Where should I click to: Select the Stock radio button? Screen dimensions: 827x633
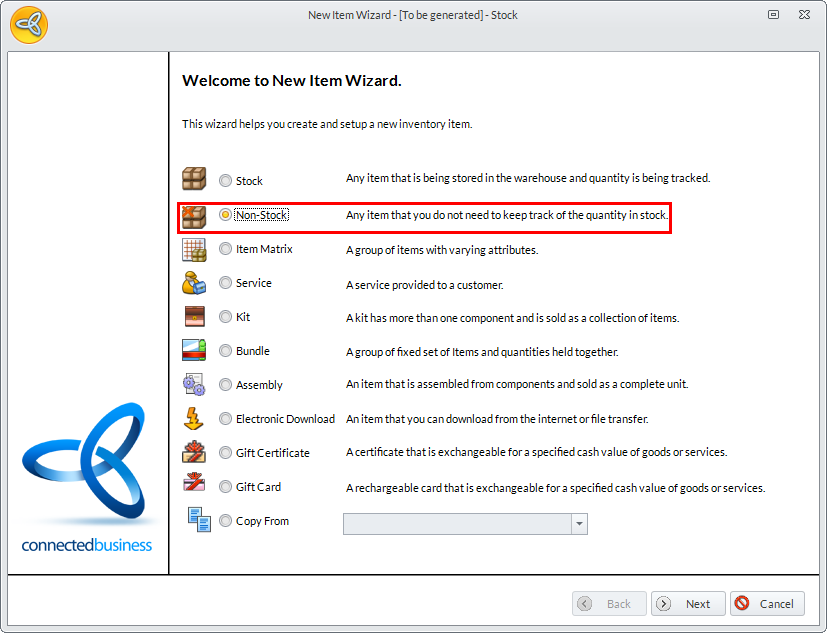pos(225,180)
